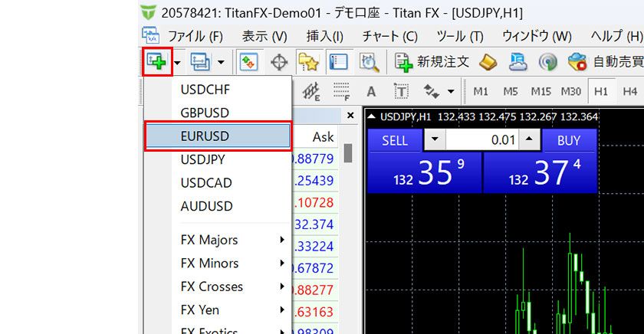The height and width of the screenshot is (334, 644).
Task: Click the 132.35 sell price panel
Action: (x=424, y=172)
